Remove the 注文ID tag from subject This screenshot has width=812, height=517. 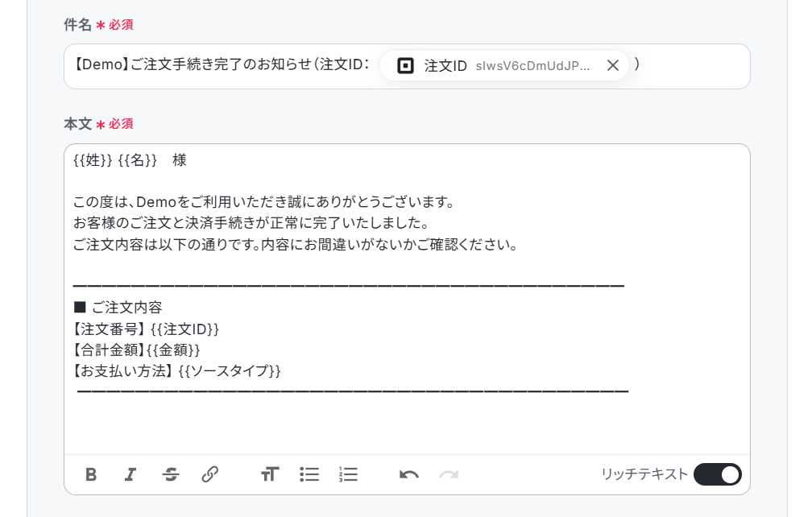[x=612, y=66]
